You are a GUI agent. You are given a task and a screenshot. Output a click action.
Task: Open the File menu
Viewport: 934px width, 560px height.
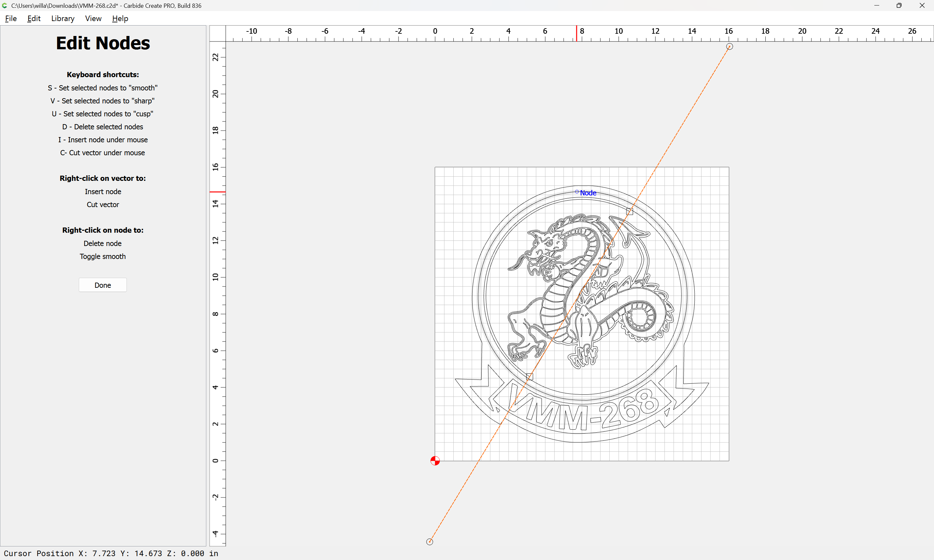11,18
